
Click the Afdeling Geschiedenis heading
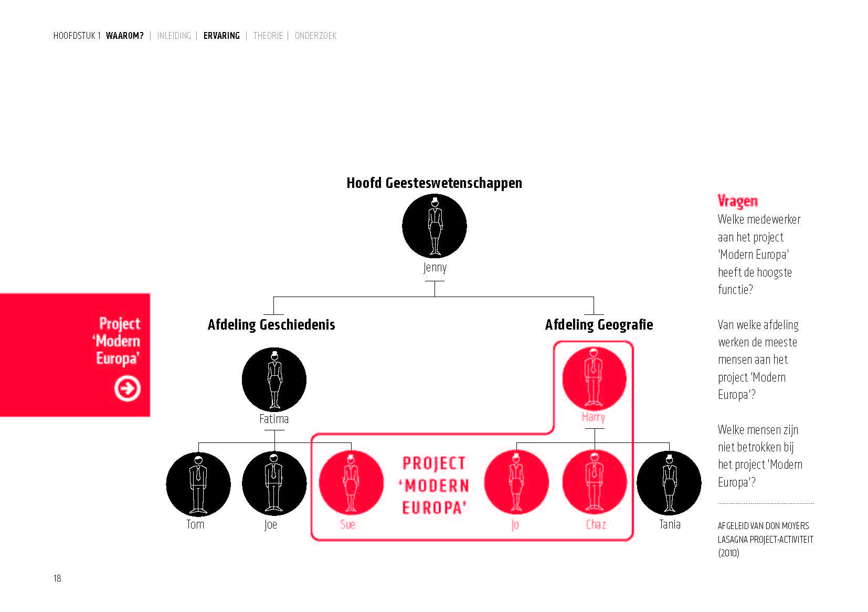point(271,324)
